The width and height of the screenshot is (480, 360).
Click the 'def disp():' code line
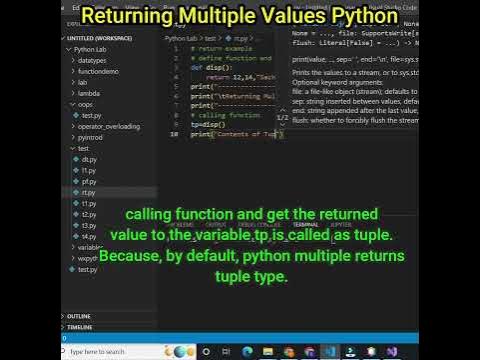pyautogui.click(x=211, y=67)
